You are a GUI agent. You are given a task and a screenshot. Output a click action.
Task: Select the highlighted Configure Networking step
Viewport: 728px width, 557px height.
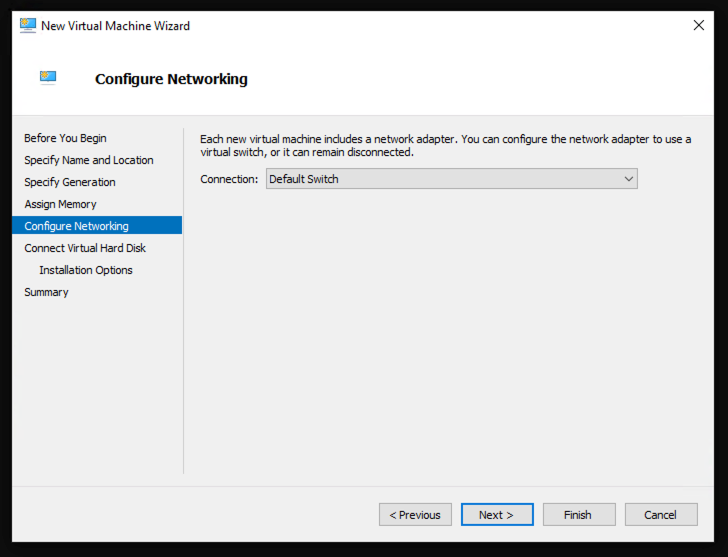point(76,226)
